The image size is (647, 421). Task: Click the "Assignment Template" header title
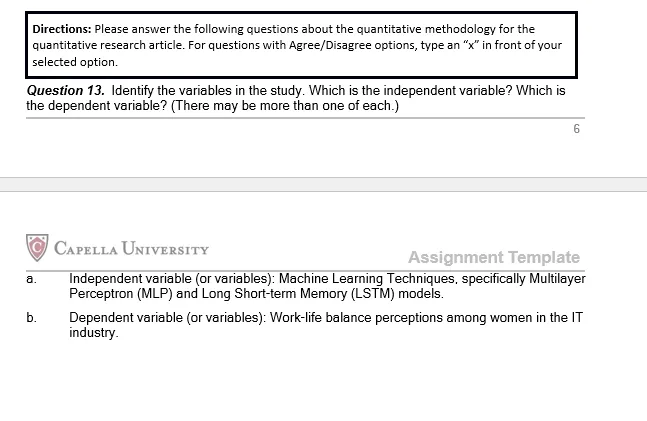click(493, 257)
